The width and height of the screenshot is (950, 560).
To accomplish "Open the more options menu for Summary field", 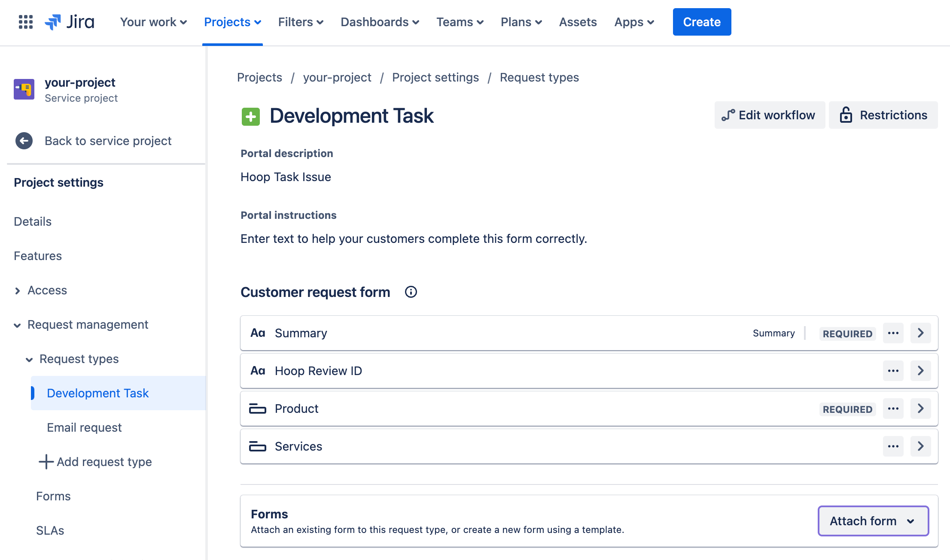I will [x=893, y=333].
